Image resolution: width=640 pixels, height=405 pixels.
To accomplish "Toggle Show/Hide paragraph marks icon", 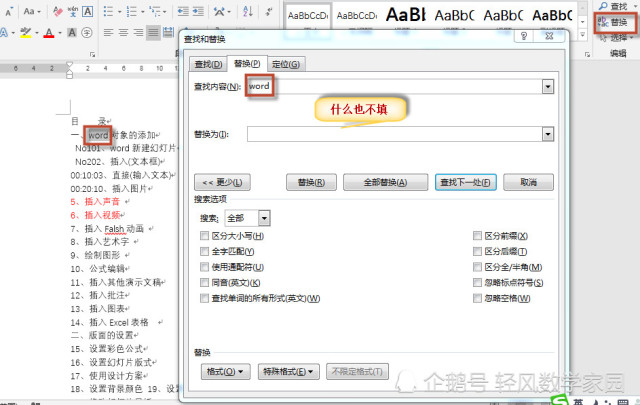I will 269,11.
